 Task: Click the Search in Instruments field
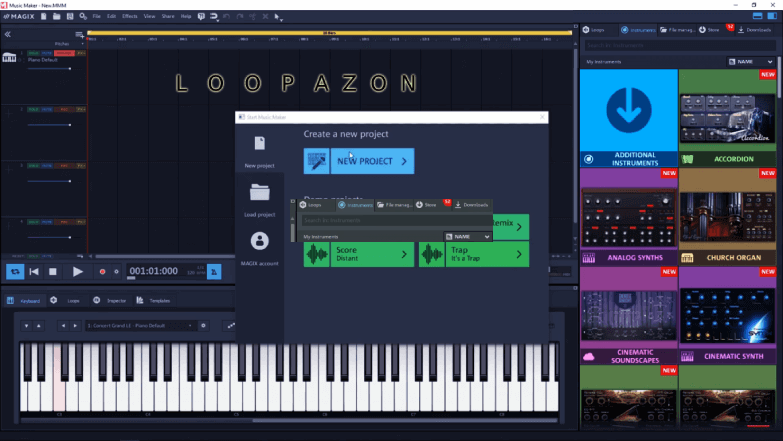tap(680, 45)
